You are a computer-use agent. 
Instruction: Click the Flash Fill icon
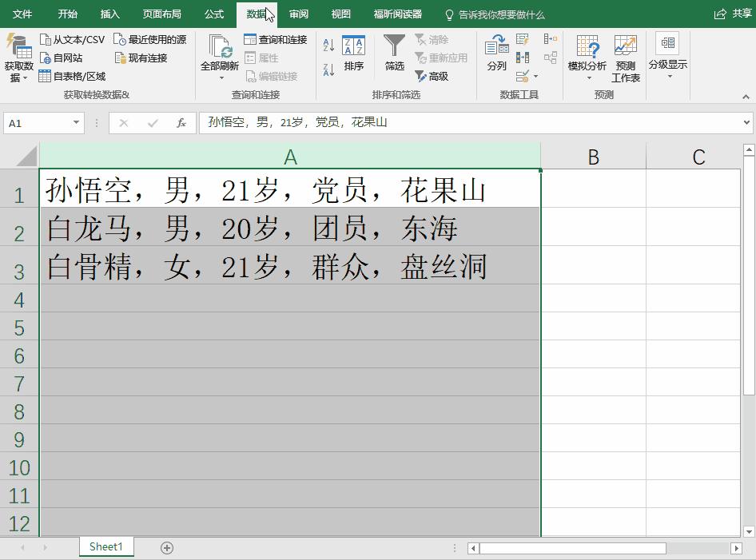point(522,39)
